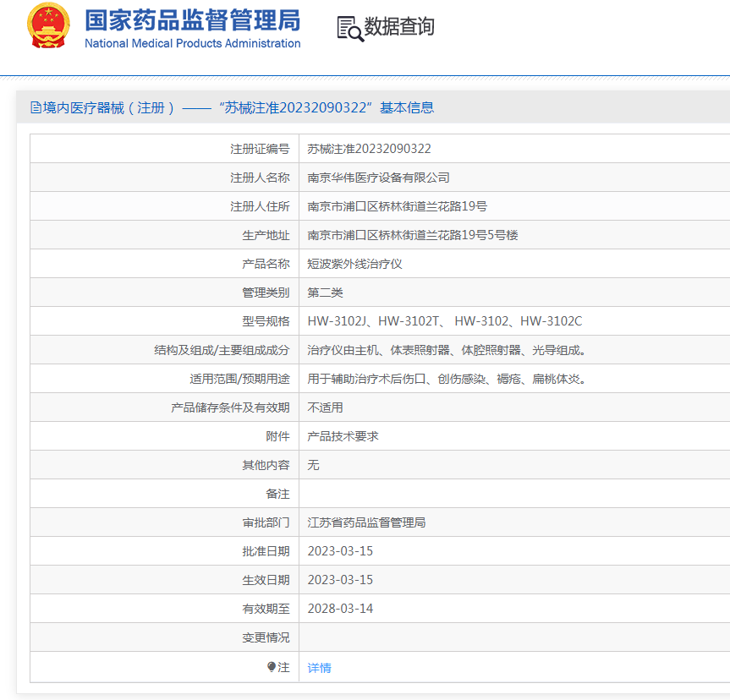Viewport: 730px width, 700px height.
Task: Click the 数据查询 heading text
Action: 399,26
